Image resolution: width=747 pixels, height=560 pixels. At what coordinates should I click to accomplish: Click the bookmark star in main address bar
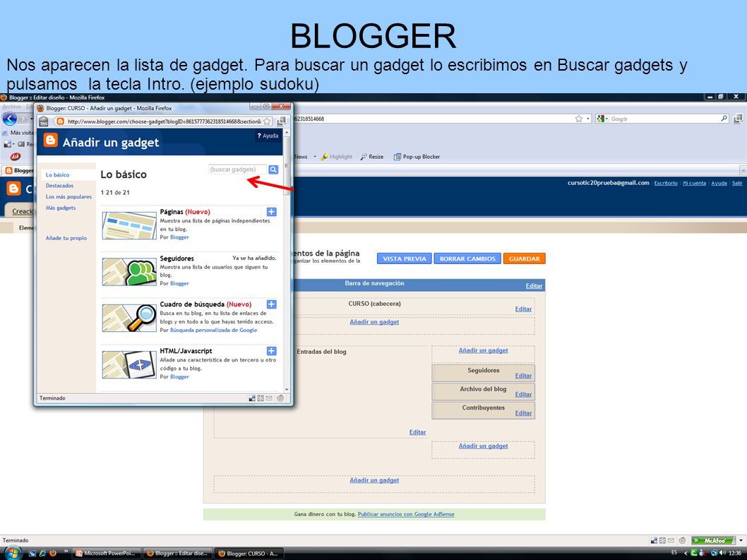click(578, 119)
